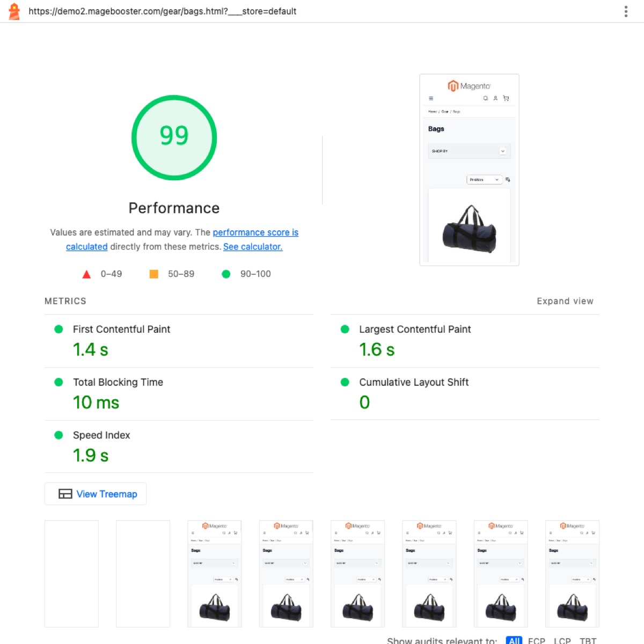Click the red triangle fail-range icon

tap(86, 274)
